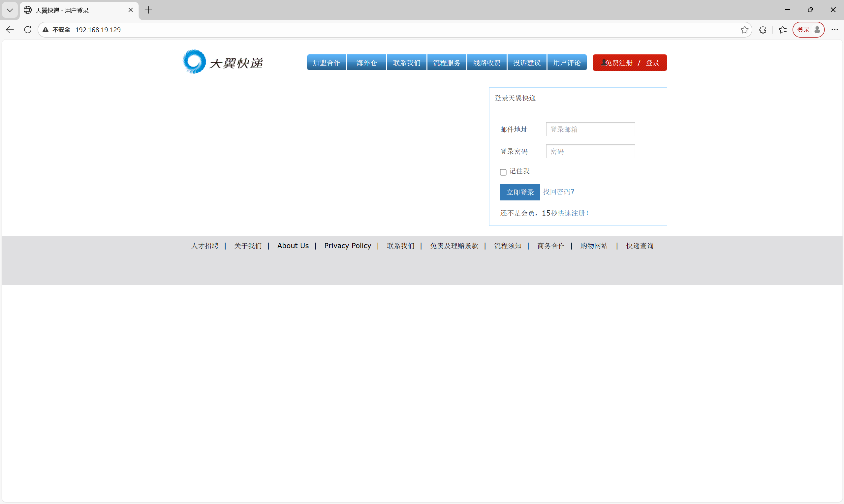Open the 加盟合作 menu item
Screen dimensions: 844x504
(326, 63)
